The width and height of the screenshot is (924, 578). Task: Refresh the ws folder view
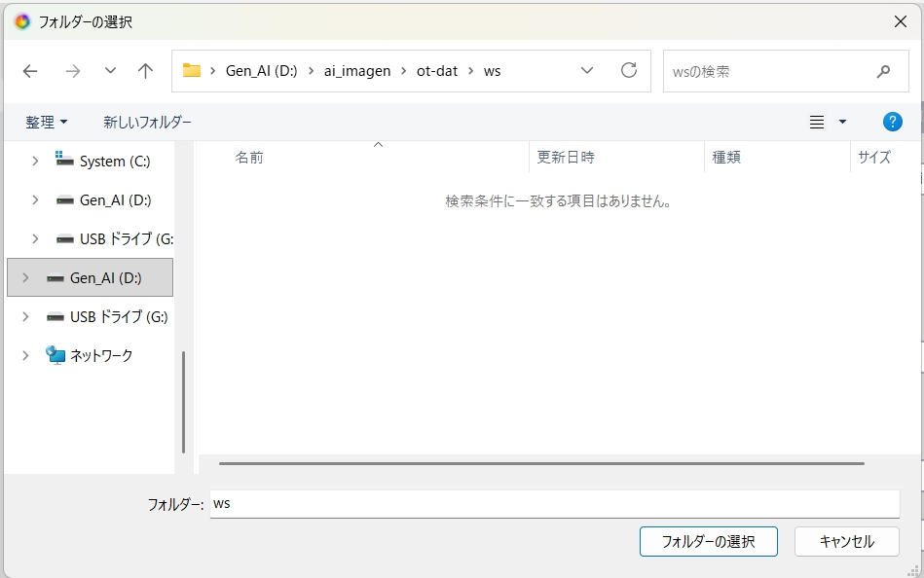click(x=629, y=71)
